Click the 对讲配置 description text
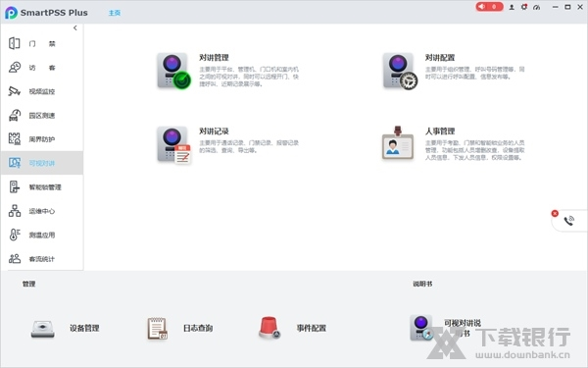 [x=474, y=73]
